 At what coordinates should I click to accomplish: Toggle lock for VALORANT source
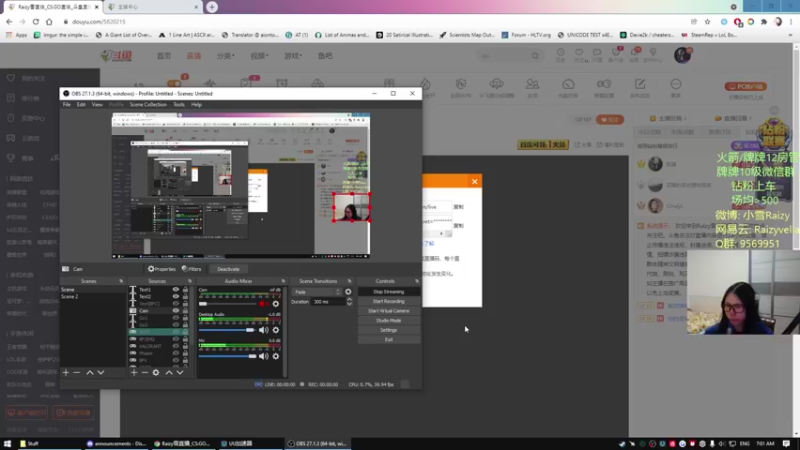(x=185, y=346)
